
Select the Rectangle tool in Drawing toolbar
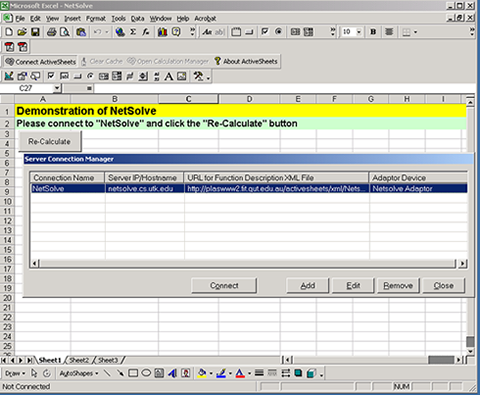coord(133,373)
